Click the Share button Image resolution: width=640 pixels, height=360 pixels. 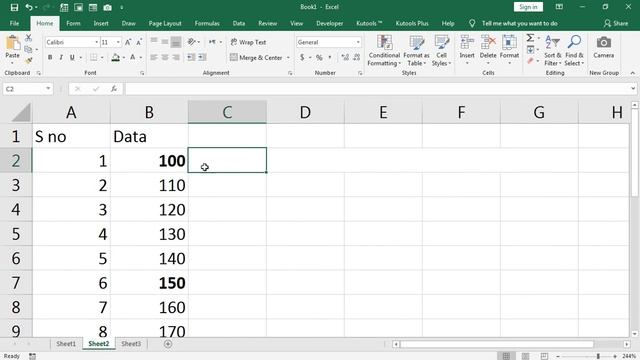616,23
